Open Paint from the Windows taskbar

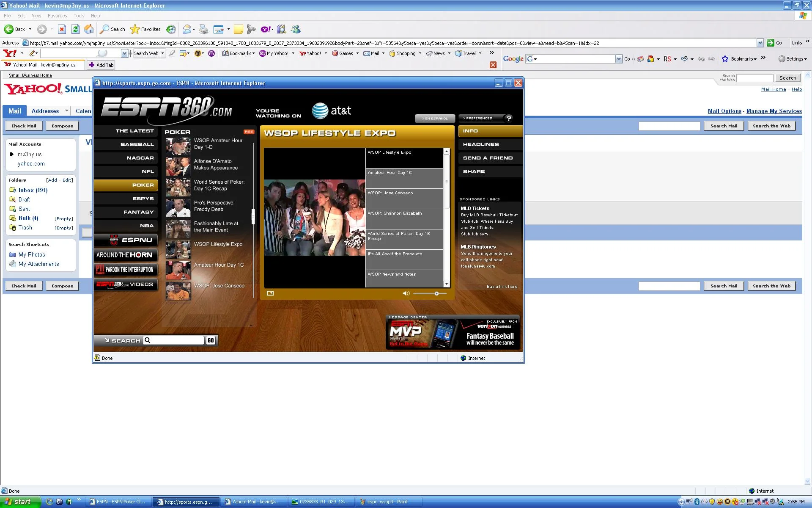point(387,502)
